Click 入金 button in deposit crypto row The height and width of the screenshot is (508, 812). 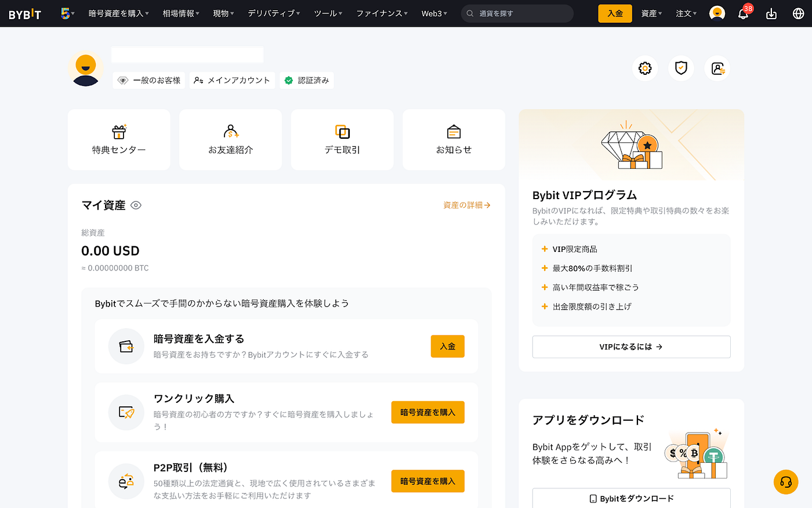tap(448, 346)
